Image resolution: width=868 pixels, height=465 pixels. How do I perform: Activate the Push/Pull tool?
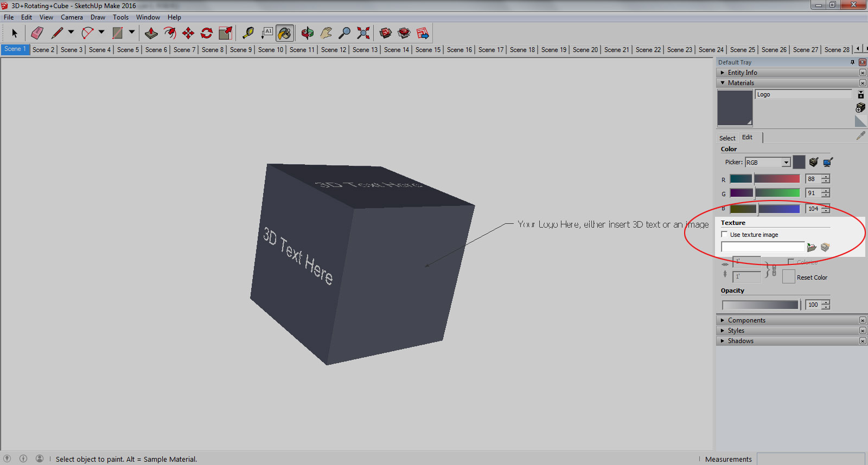tap(151, 34)
